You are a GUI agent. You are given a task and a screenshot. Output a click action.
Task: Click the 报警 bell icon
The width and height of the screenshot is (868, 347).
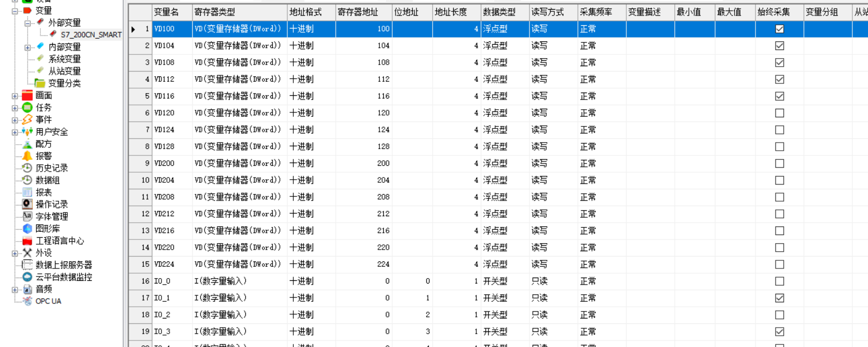pyautogui.click(x=27, y=156)
